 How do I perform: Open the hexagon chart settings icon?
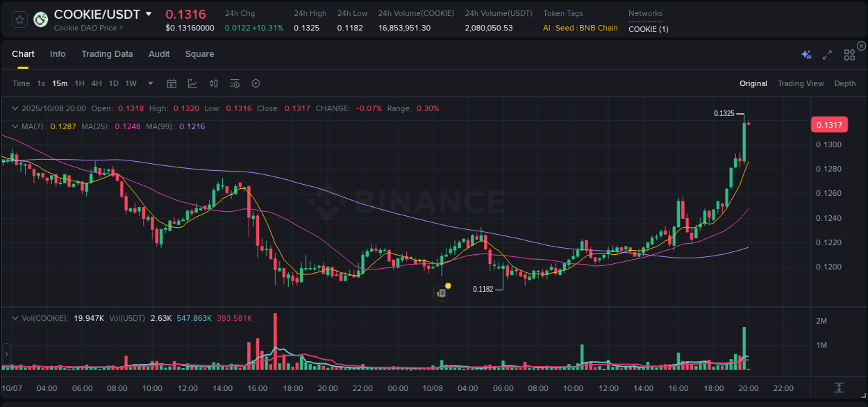pyautogui.click(x=256, y=83)
